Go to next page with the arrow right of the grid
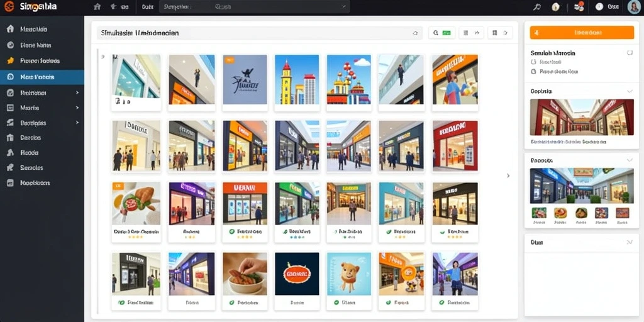The image size is (644, 322). pos(508,175)
